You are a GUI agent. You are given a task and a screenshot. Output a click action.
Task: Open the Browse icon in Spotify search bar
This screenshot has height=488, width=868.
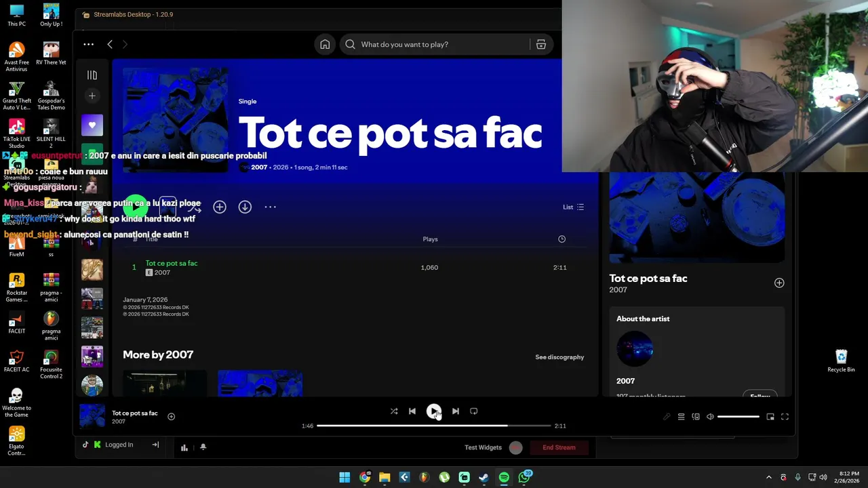coord(541,44)
